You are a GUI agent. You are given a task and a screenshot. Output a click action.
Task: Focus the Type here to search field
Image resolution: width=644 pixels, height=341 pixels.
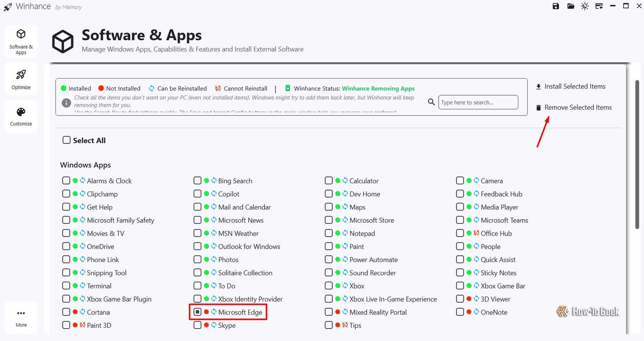click(478, 102)
